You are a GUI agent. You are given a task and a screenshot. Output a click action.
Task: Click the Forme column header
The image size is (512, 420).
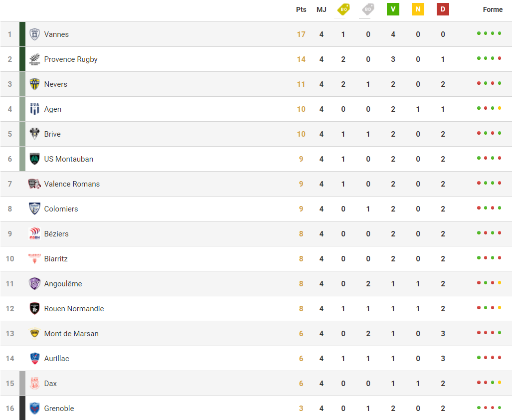coord(493,9)
